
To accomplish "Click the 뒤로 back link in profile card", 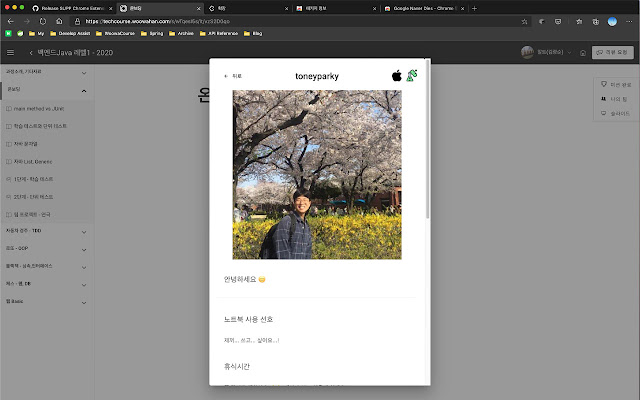I will pyautogui.click(x=233, y=76).
